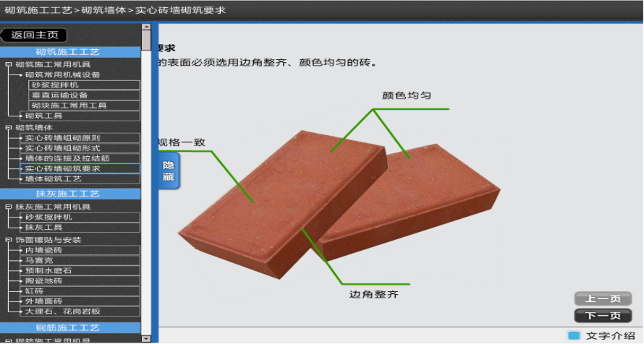Screen dimensions: 644x344
Task: Collapse the 抹灰施工常用机具 tree node
Action: (x=8, y=207)
